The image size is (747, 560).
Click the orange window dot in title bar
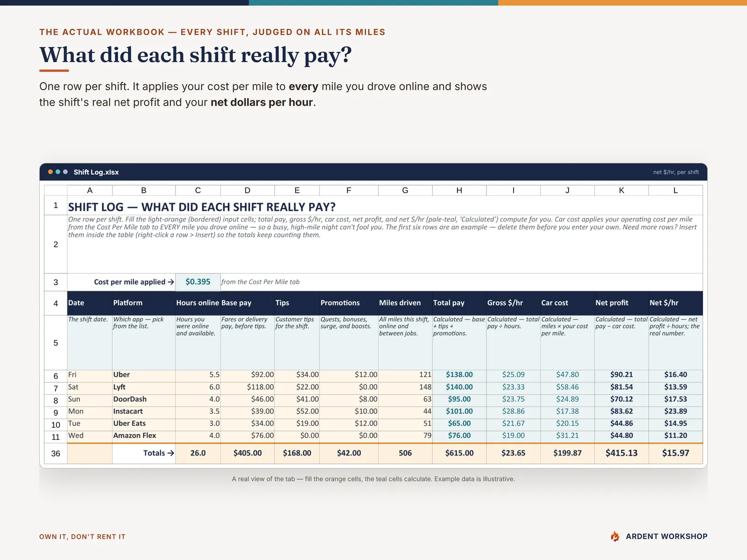pyautogui.click(x=50, y=172)
